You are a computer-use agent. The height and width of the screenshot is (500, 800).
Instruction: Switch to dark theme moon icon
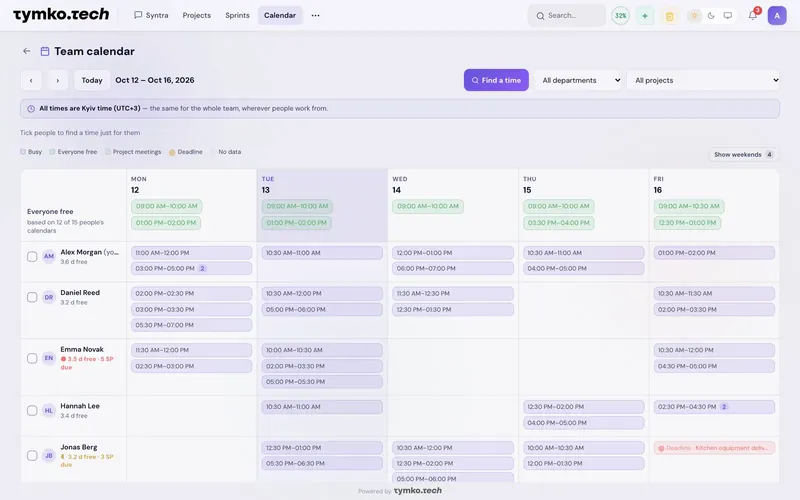[x=711, y=16]
